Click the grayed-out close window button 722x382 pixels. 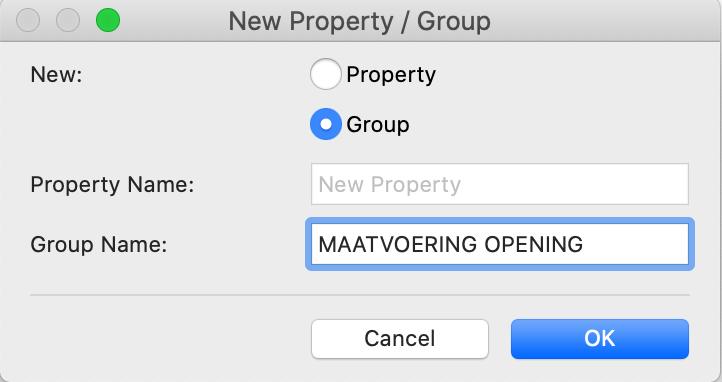click(28, 21)
